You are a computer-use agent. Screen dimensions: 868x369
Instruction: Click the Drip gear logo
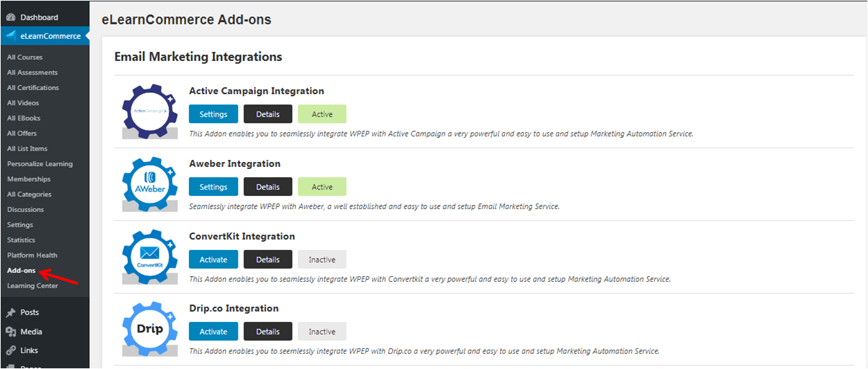coord(149,328)
